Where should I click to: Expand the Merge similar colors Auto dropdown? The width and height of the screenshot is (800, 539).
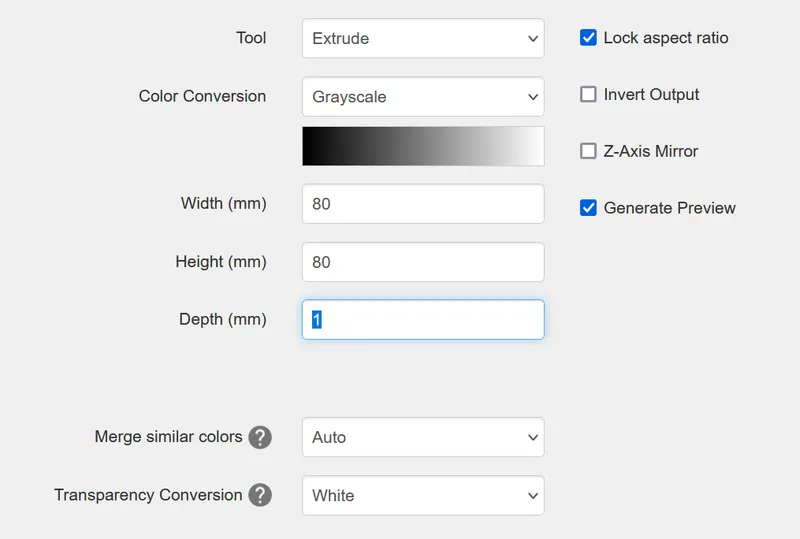423,437
